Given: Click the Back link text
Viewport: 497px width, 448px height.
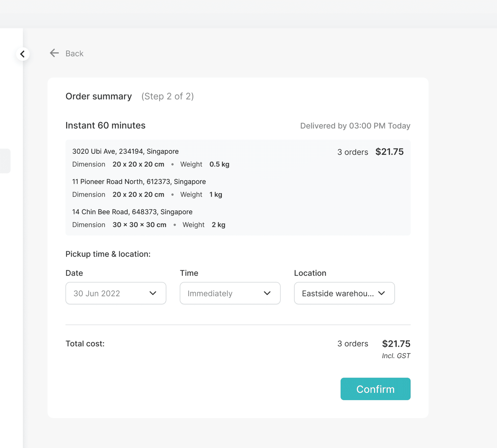Looking at the screenshot, I should (74, 53).
